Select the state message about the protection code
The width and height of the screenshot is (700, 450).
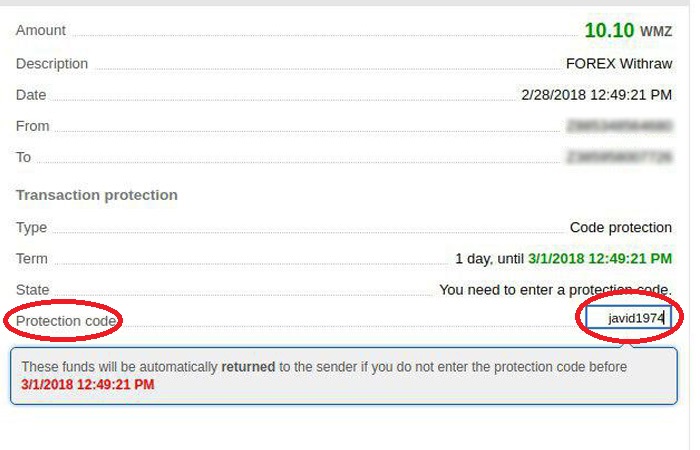555,290
